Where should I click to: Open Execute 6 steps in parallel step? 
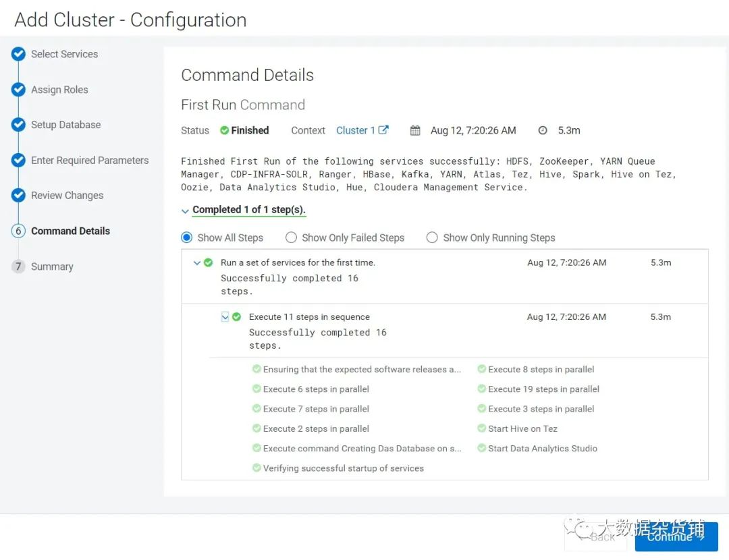pyautogui.click(x=316, y=389)
